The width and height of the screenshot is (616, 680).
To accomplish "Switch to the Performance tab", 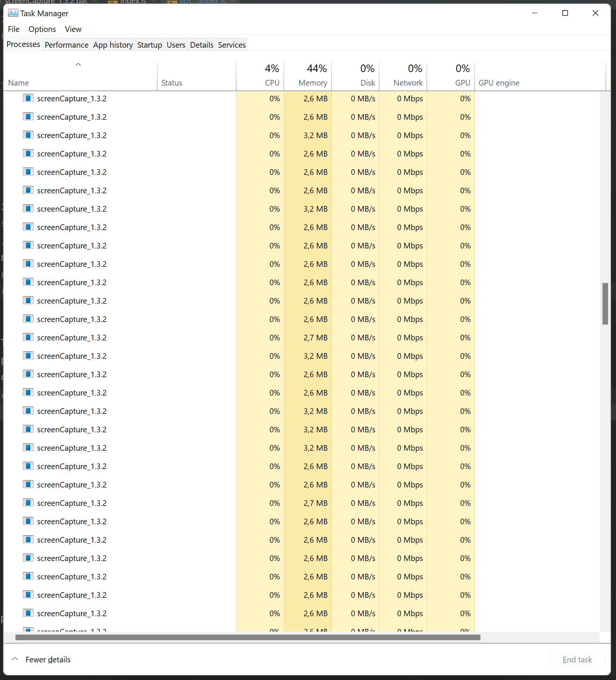I will pyautogui.click(x=66, y=44).
